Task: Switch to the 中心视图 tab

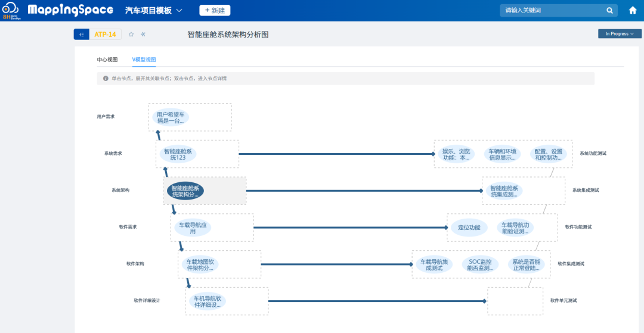Action: pyautogui.click(x=107, y=60)
